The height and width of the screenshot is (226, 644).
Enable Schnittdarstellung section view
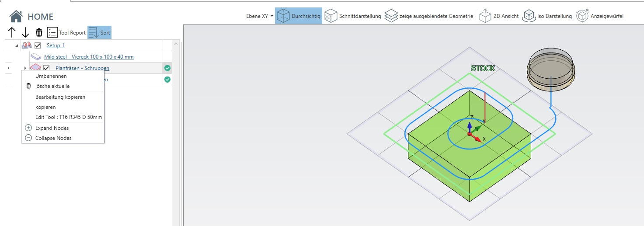pyautogui.click(x=353, y=16)
